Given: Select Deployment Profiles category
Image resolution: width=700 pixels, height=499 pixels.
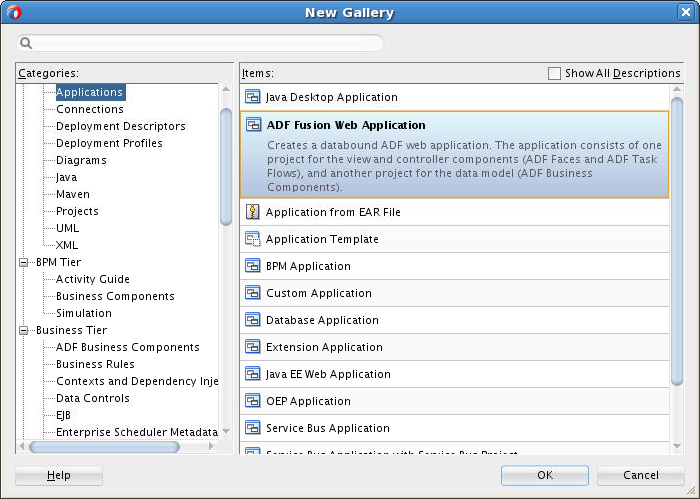Looking at the screenshot, I should coord(109,143).
